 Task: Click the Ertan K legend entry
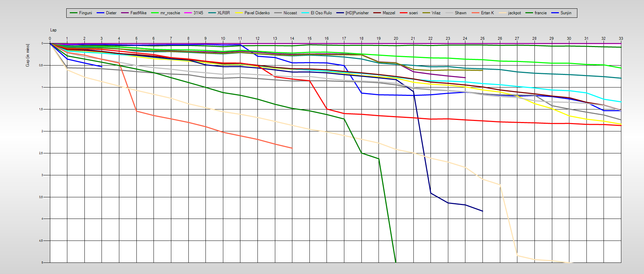pyautogui.click(x=487, y=13)
